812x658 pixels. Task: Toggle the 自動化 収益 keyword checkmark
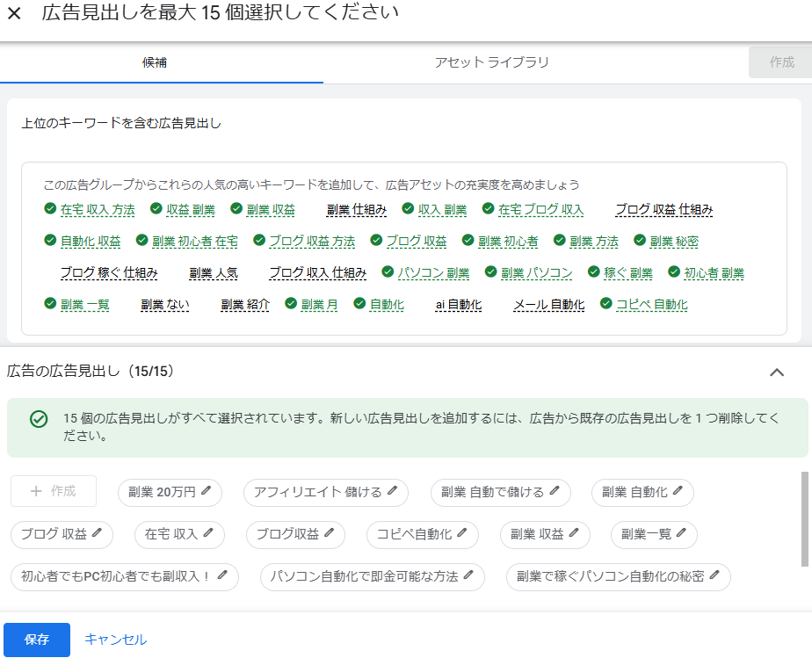tap(50, 241)
